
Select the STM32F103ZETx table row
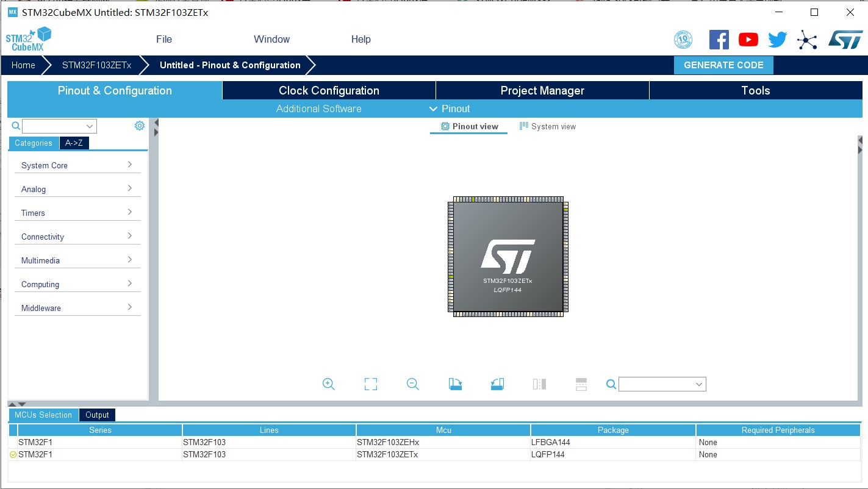(x=434, y=454)
